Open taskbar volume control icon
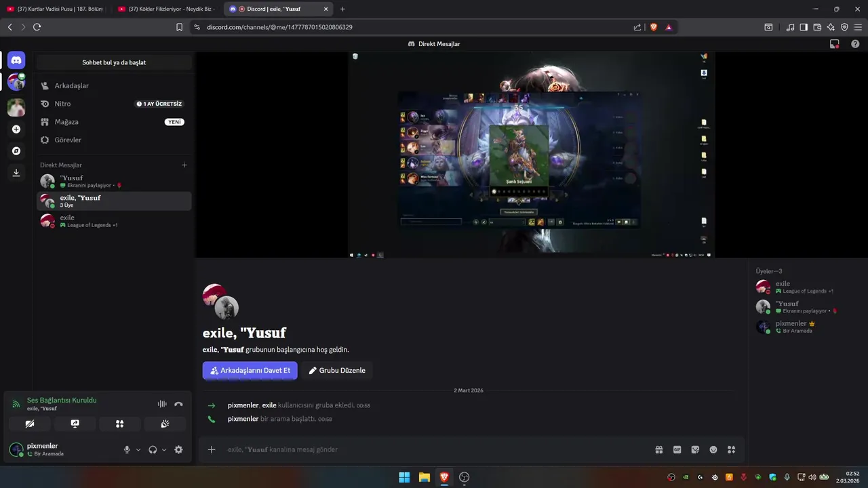This screenshot has width=868, height=488. (x=812, y=477)
